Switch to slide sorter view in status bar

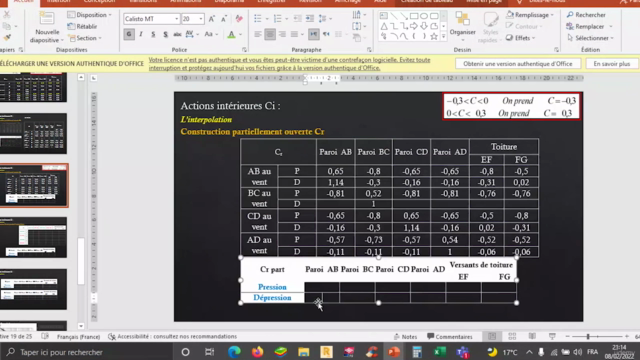coord(512,336)
